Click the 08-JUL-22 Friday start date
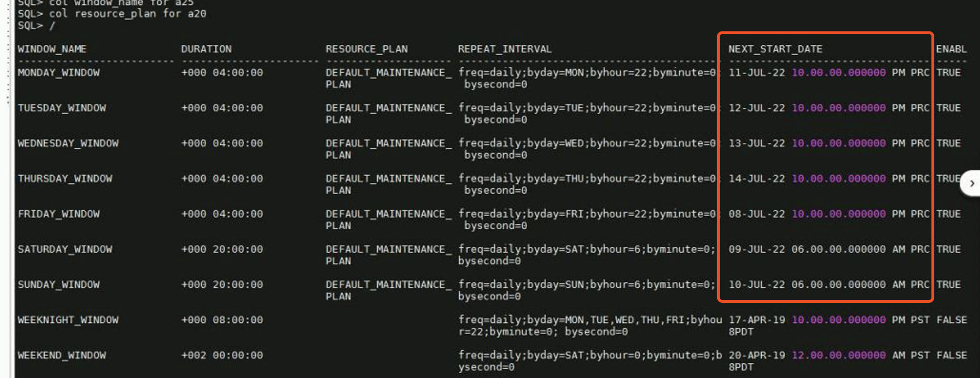Viewport: 980px width, 378px height. (x=757, y=214)
